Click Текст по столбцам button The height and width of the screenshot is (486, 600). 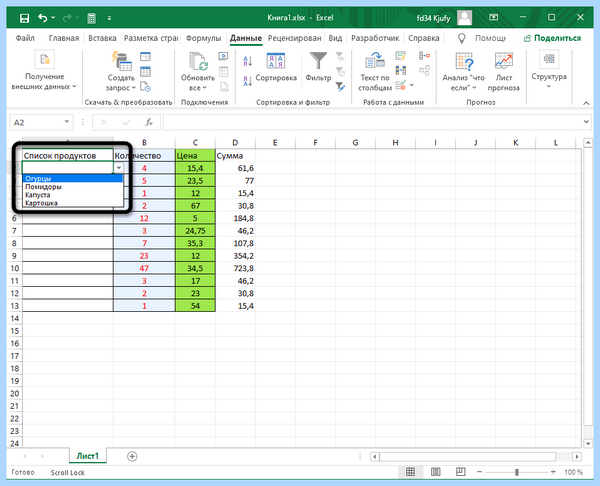pyautogui.click(x=375, y=72)
